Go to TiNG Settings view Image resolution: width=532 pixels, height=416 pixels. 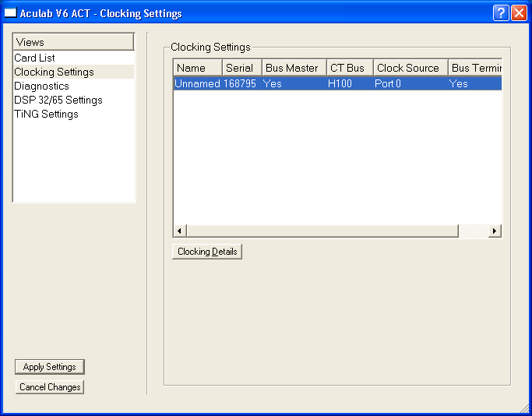coord(74,114)
